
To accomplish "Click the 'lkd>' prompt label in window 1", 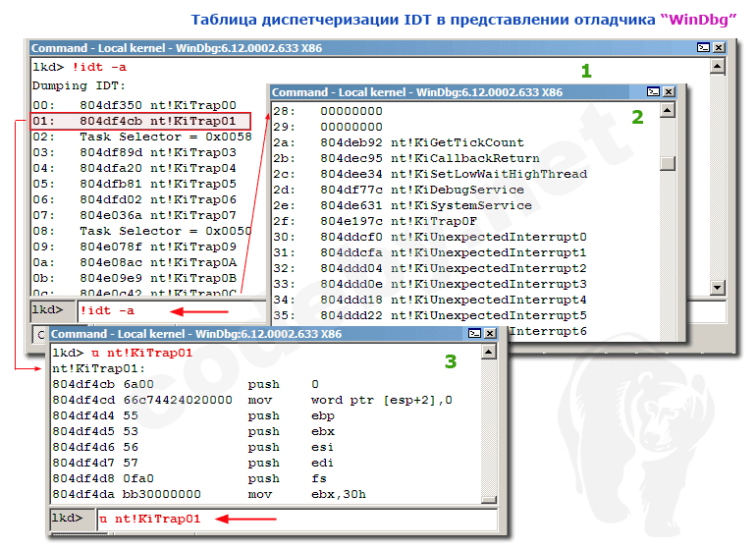I will 48,309.
